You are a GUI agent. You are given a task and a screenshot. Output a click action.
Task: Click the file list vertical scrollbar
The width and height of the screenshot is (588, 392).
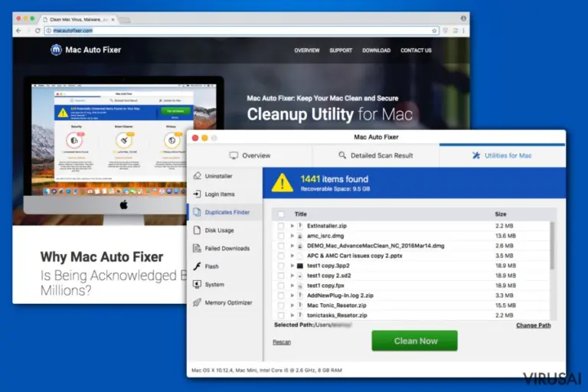552,246
